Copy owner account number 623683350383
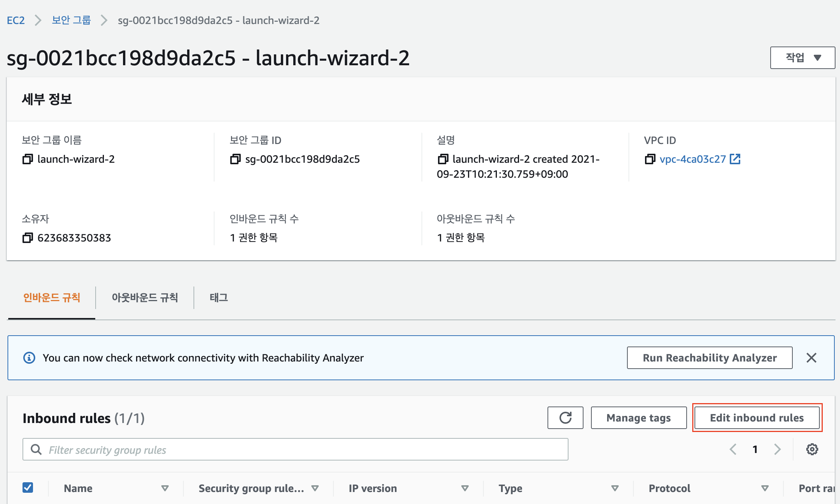840x504 pixels. click(27, 238)
